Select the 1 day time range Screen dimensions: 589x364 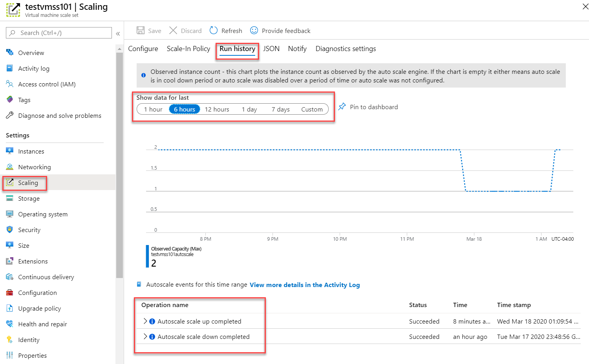click(249, 109)
